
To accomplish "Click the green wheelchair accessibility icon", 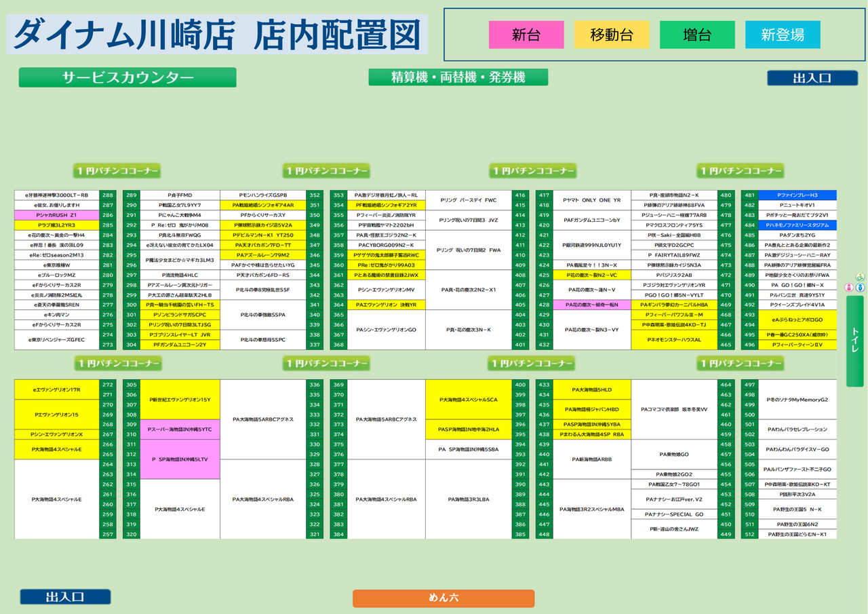I will tap(860, 277).
